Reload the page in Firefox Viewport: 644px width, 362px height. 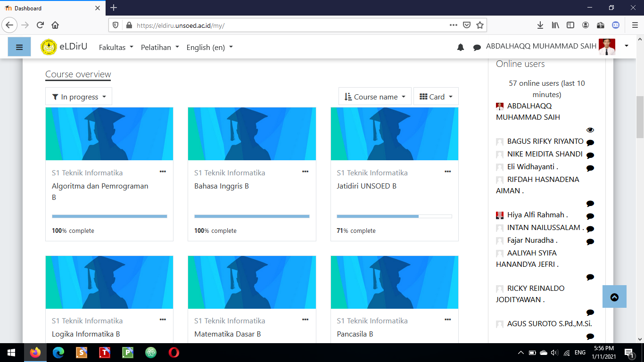point(40,25)
